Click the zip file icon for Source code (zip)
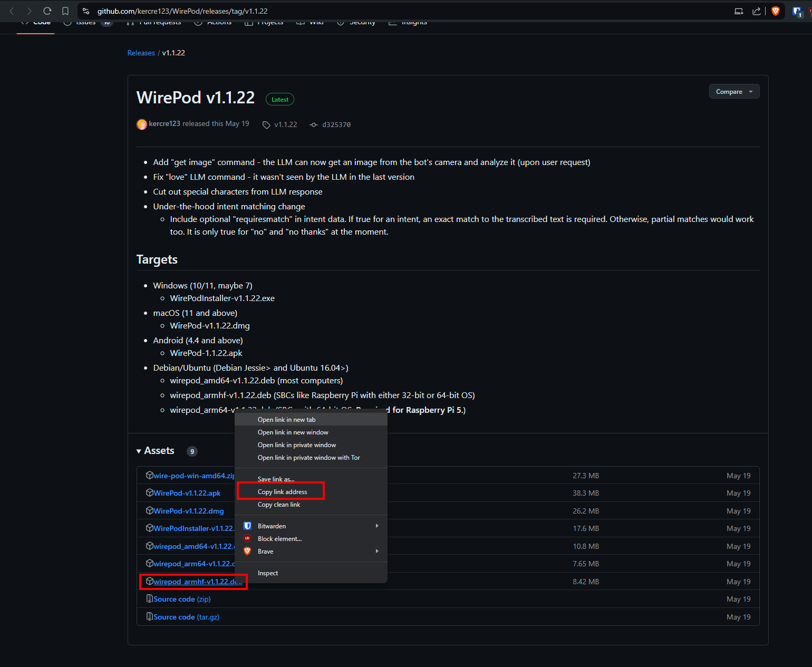Viewport: 812px width, 667px height. (150, 598)
